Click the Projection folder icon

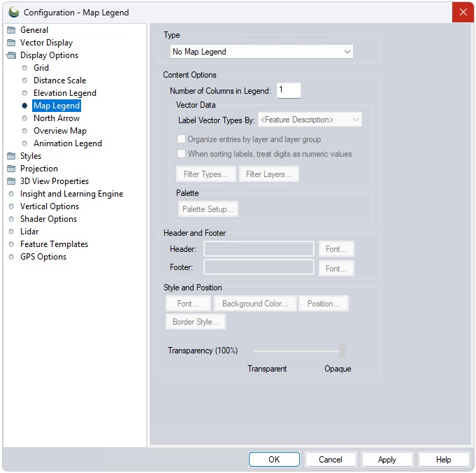coord(11,169)
